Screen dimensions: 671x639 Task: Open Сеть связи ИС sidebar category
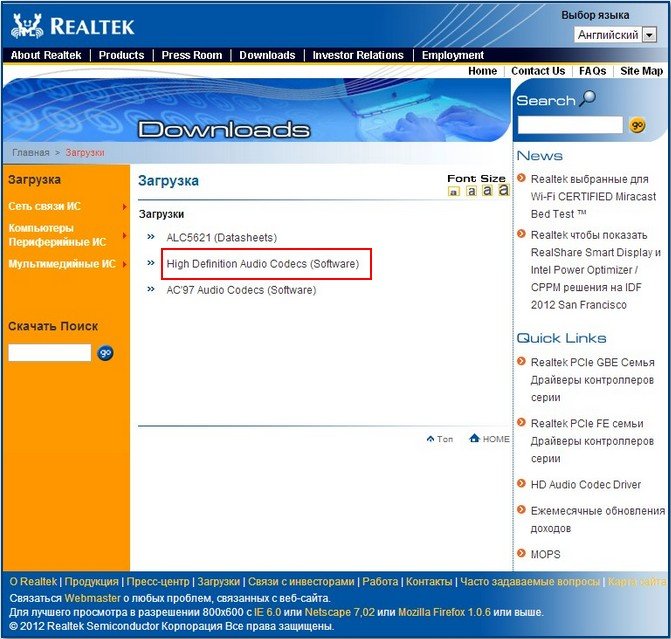(45, 206)
